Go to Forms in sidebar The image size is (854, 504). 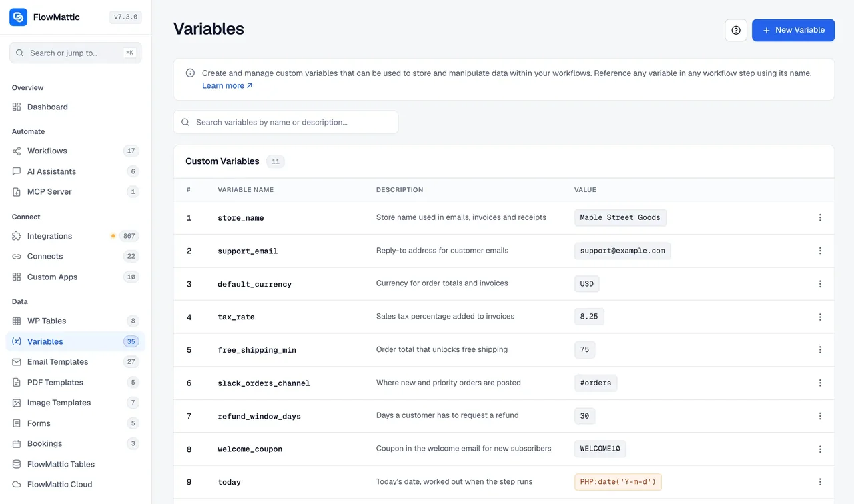75,423
